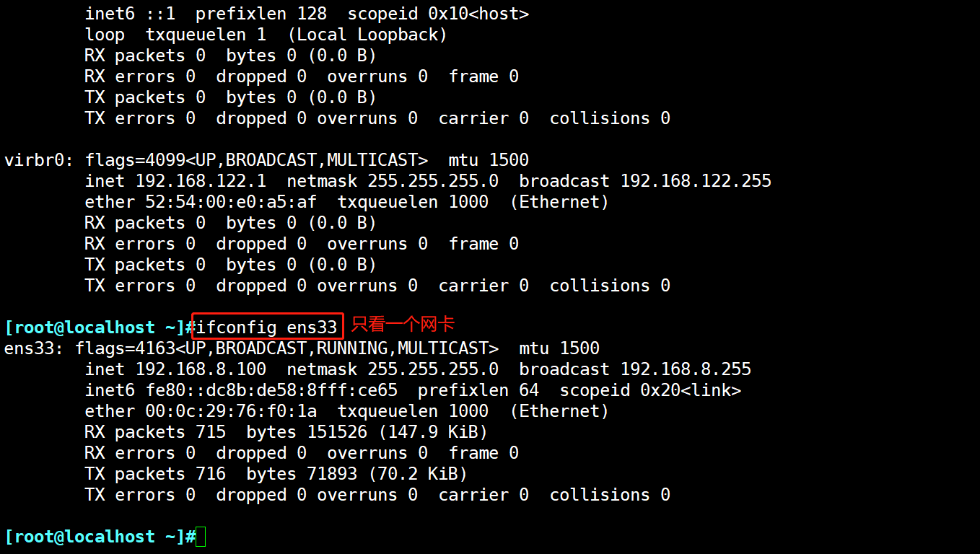The image size is (980, 554).
Task: Select the ens33 IP address 192.168.8.100
Action: coord(201,369)
